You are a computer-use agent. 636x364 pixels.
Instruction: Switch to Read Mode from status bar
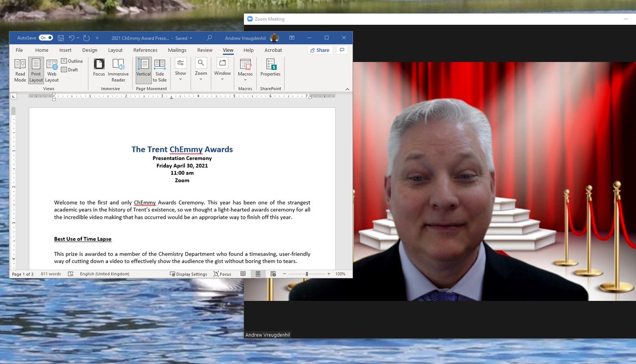click(x=243, y=274)
